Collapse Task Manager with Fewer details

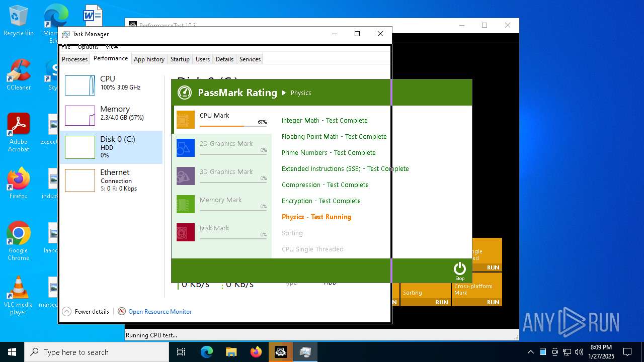pos(86,312)
